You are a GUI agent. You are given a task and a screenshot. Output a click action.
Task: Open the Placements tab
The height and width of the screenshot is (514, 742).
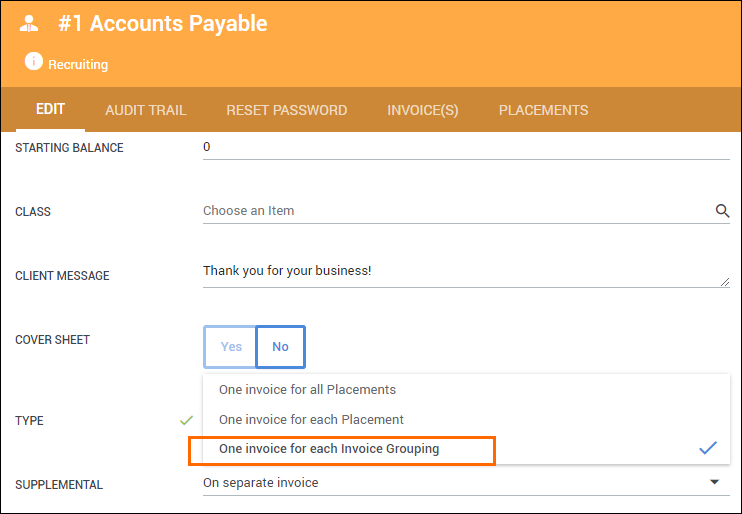click(543, 110)
